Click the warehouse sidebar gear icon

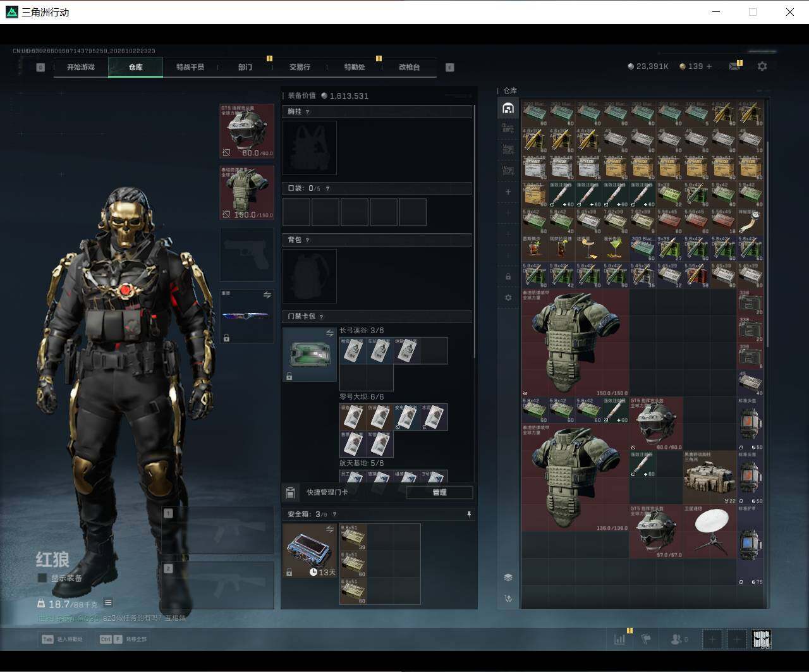click(508, 298)
